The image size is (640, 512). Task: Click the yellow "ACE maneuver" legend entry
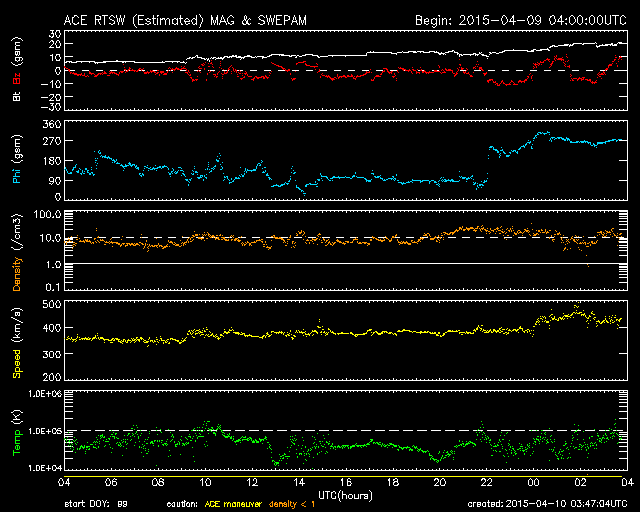233,504
